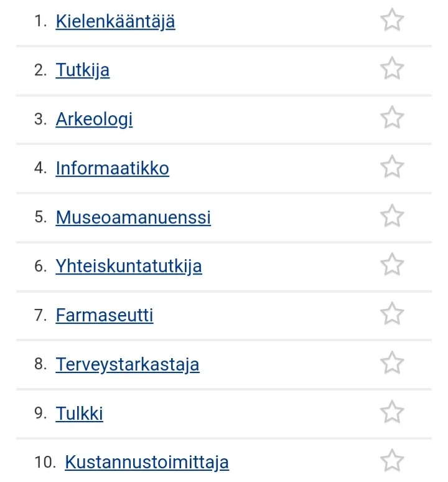
Task: Mark Arkeologi as favorite with its star
Action: [392, 118]
